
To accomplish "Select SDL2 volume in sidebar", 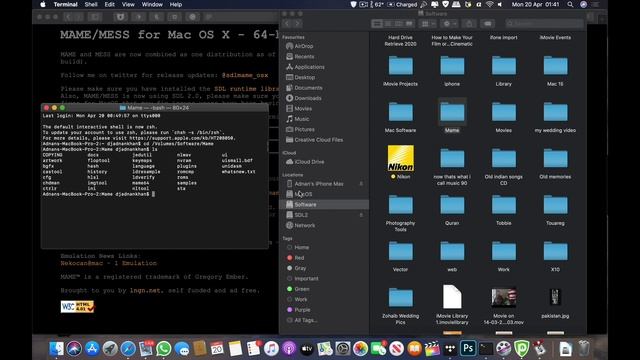I will click(x=301, y=215).
